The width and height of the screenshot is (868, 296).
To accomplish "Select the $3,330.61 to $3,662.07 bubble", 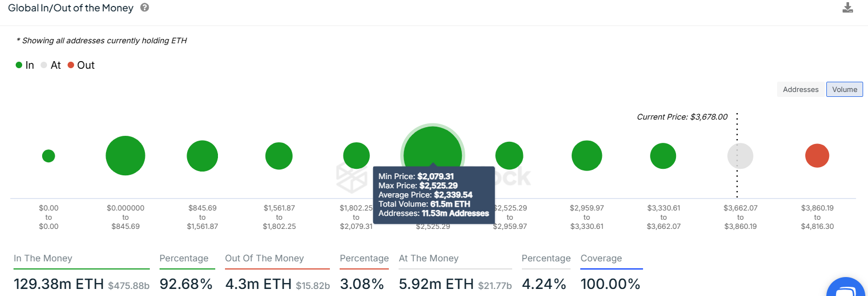I will point(663,156).
